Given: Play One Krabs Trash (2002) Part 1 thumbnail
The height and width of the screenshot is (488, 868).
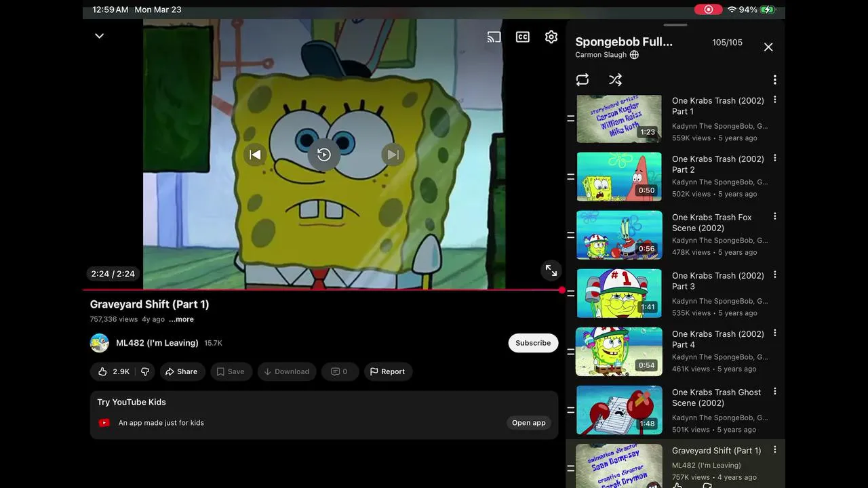Looking at the screenshot, I should (619, 119).
